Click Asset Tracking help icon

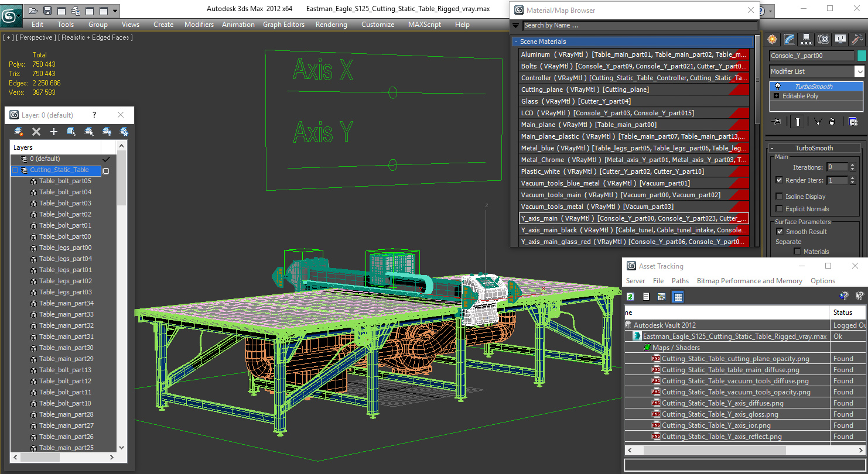[843, 297]
